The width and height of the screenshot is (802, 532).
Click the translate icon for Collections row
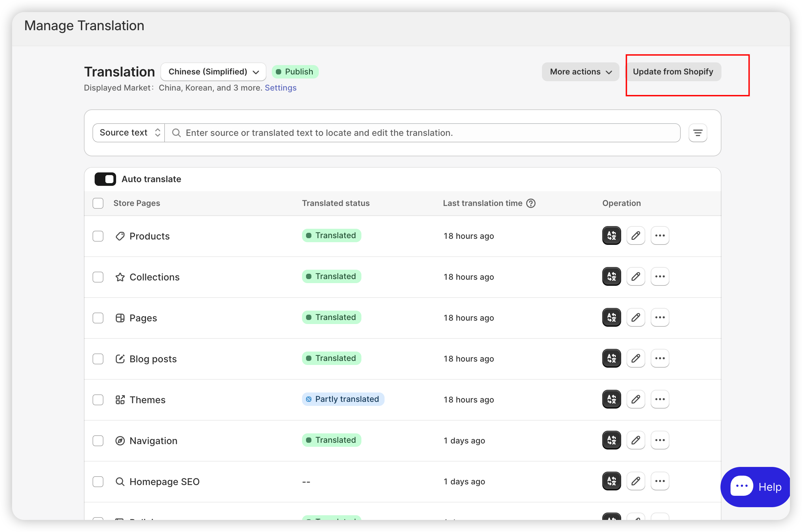tap(611, 276)
